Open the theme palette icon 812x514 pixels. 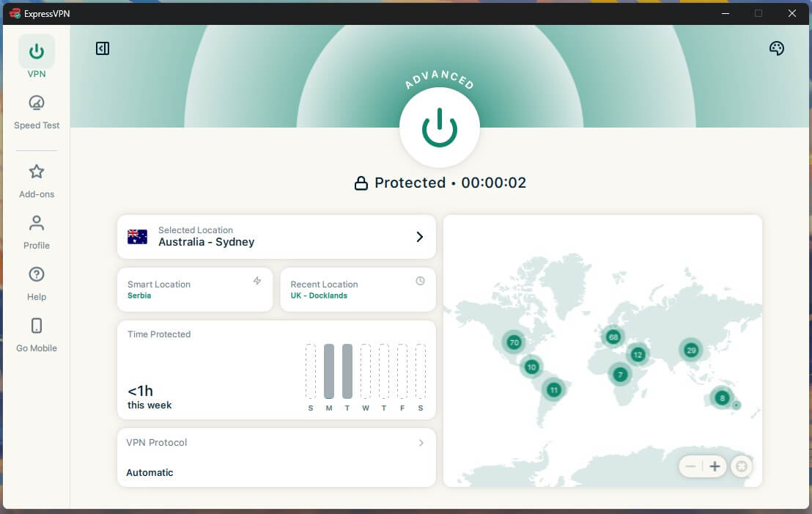(776, 48)
